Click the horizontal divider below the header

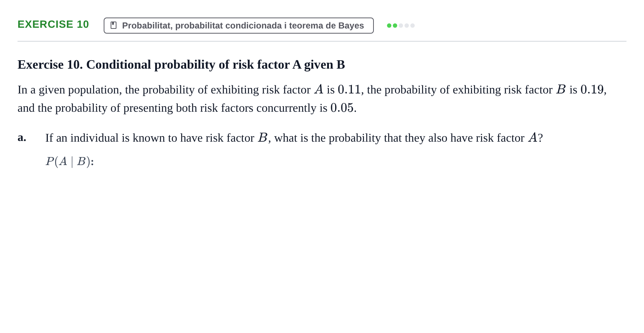(x=322, y=41)
